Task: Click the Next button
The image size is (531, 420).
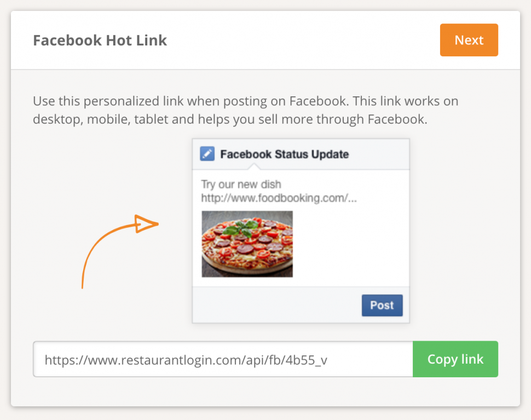Action: (x=469, y=40)
